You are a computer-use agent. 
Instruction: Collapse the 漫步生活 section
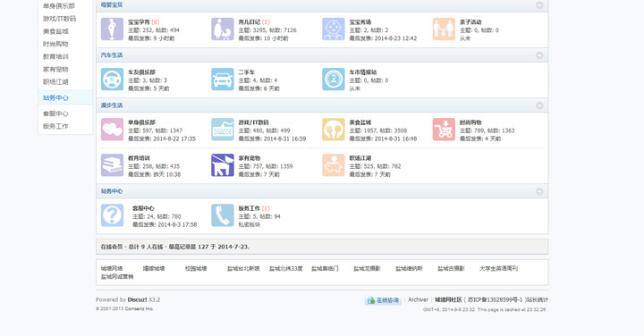click(x=539, y=105)
